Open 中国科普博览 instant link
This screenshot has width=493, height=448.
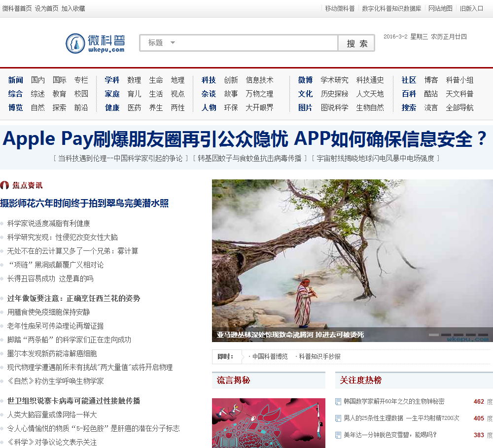tap(270, 356)
